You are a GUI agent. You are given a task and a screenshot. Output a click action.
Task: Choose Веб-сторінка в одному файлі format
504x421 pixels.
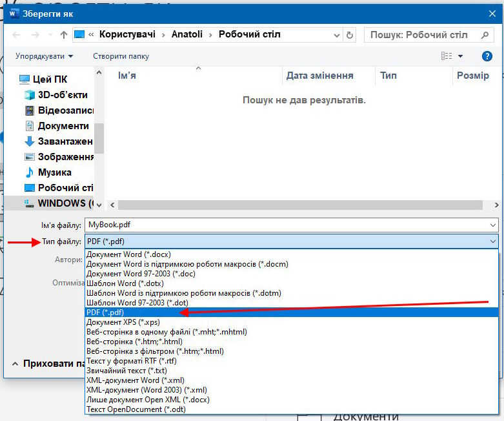pyautogui.click(x=292, y=332)
